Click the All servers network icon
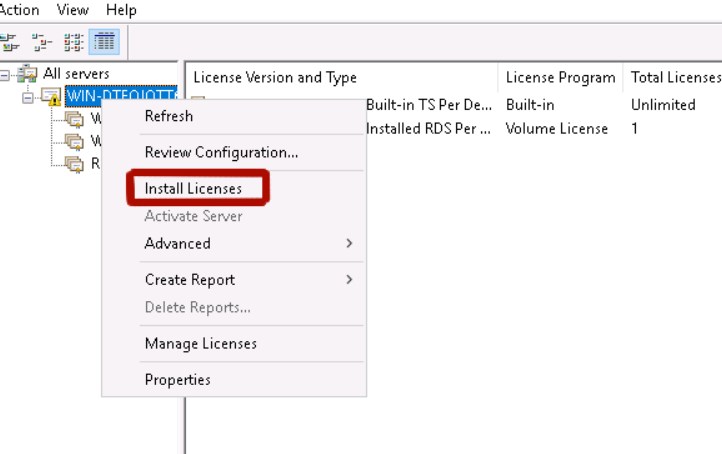722x454 pixels. (x=27, y=74)
